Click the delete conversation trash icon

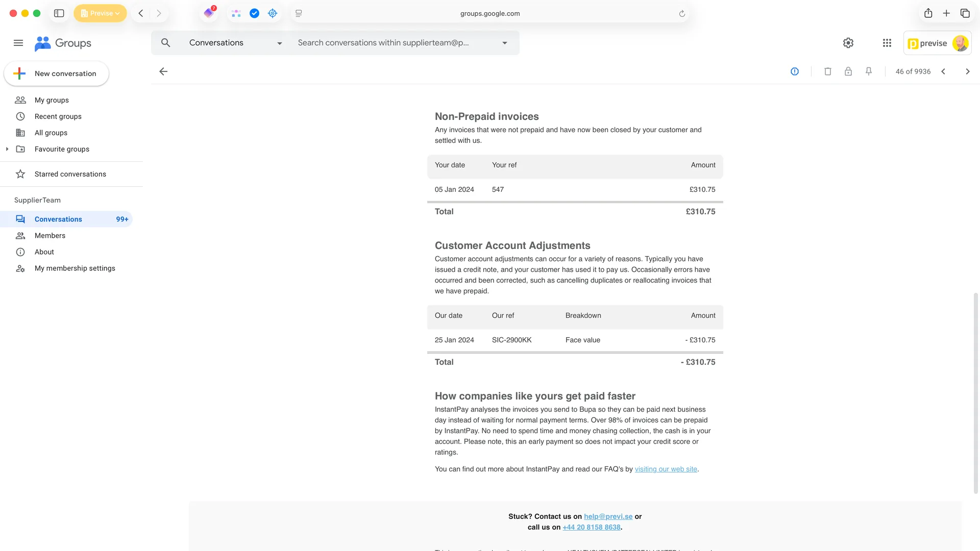pos(827,71)
